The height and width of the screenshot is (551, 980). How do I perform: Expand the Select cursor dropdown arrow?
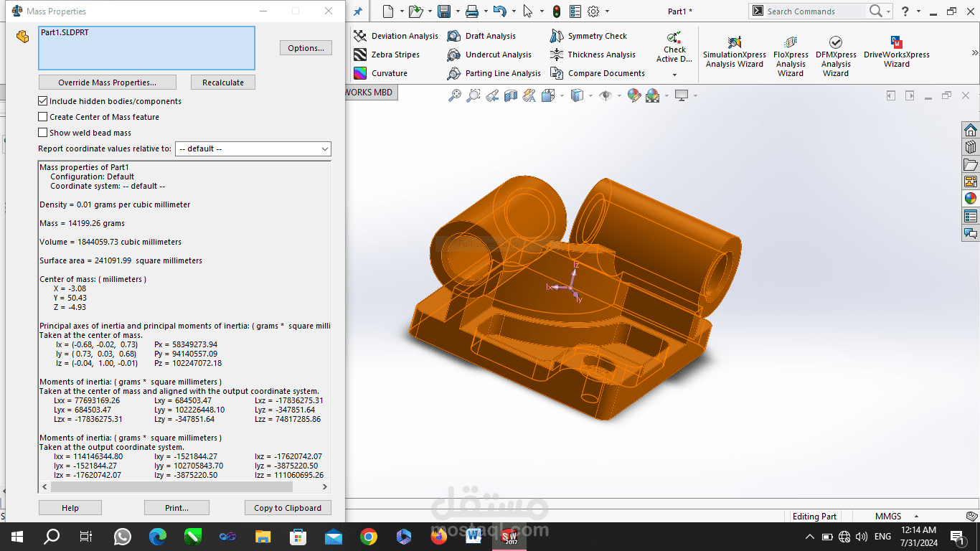541,11
